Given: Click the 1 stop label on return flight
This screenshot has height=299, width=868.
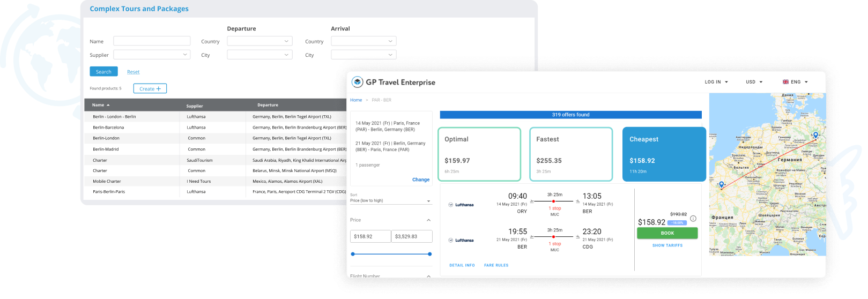Looking at the screenshot, I should 555,244.
